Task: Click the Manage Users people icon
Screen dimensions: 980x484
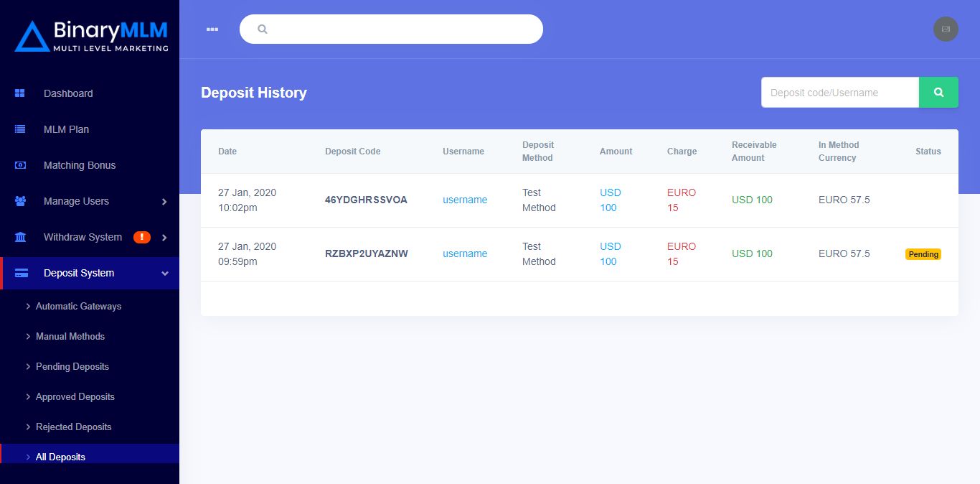Action: pos(20,201)
